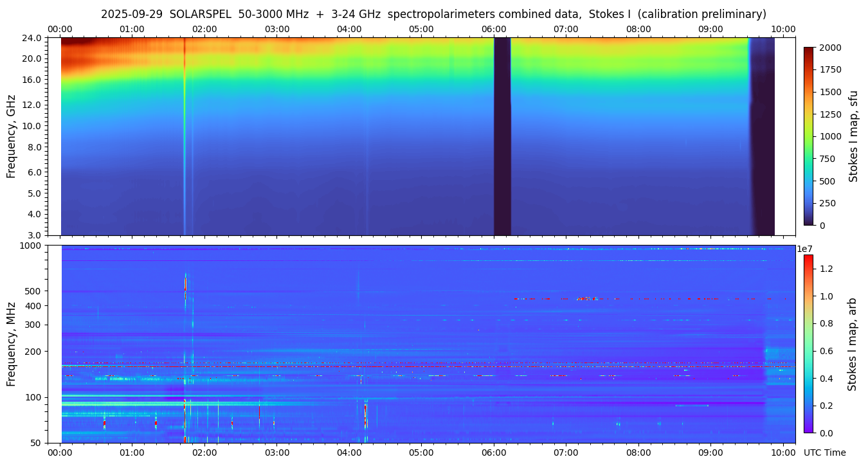Click the vertical burst streak before 02:00 in GHz panel
The image size is (868, 466).
coord(185,136)
